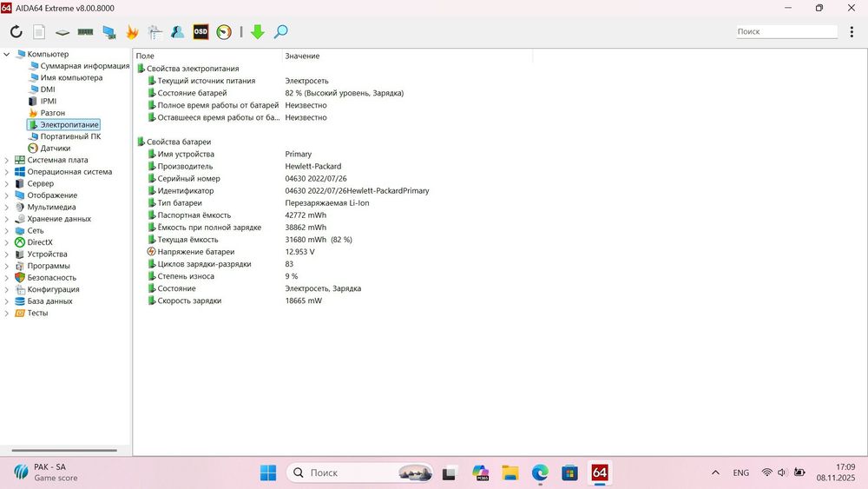Image resolution: width=868 pixels, height=489 pixels.
Task: Select Тесты in the tree
Action: [37, 313]
